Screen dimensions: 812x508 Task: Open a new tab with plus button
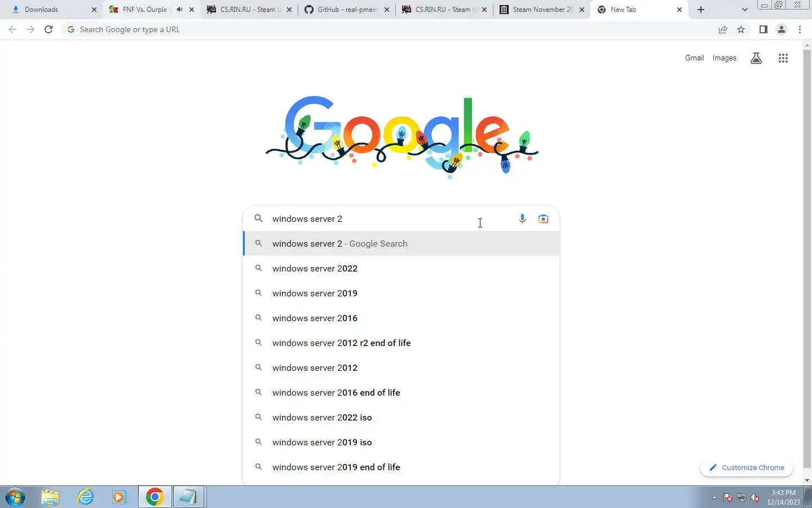701,10
